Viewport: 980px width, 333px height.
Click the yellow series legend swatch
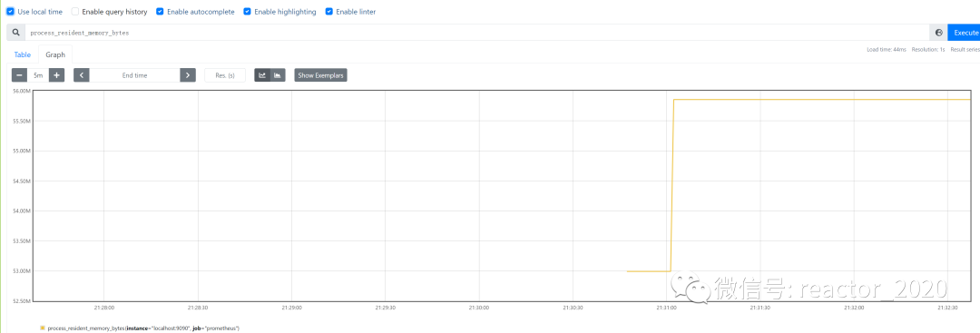[x=43, y=328]
